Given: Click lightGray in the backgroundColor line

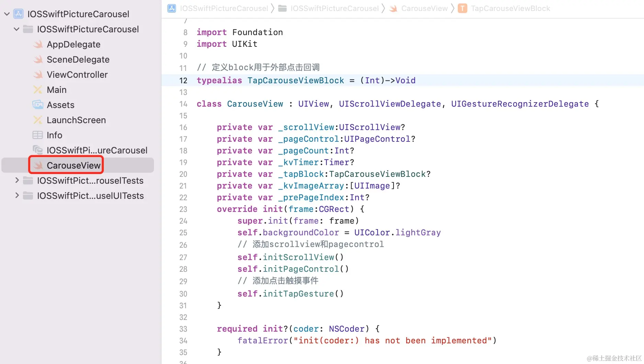Looking at the screenshot, I should click(418, 233).
